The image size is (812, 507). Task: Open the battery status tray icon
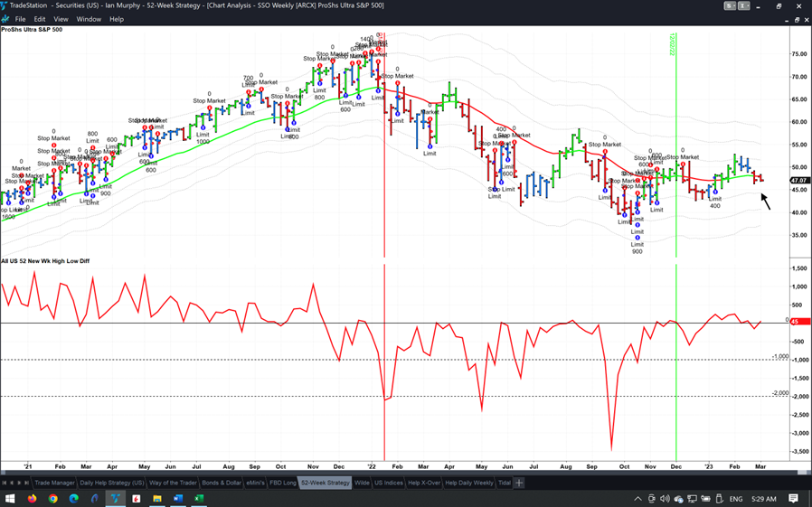pos(705,499)
